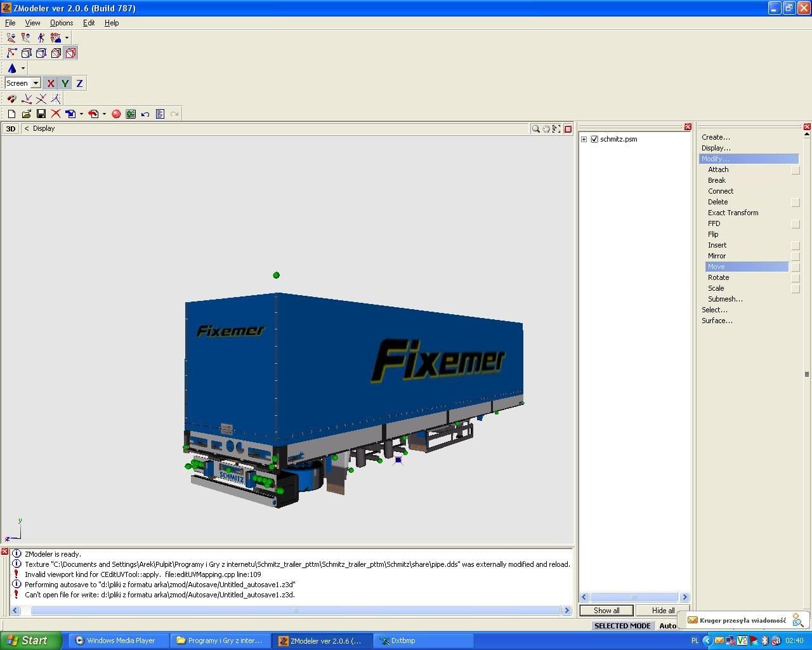Switch to Windows Media Player in the taskbar
The width and height of the screenshot is (812, 650).
119,640
